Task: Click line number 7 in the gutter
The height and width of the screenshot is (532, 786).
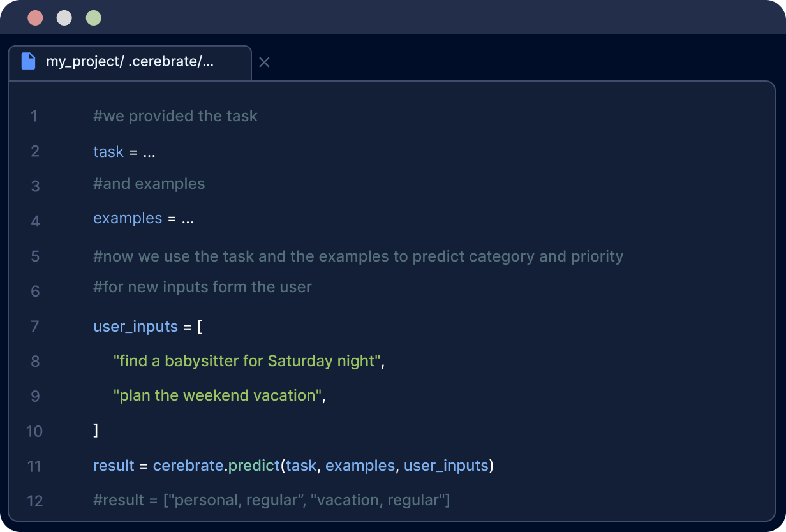Action: pyautogui.click(x=34, y=327)
